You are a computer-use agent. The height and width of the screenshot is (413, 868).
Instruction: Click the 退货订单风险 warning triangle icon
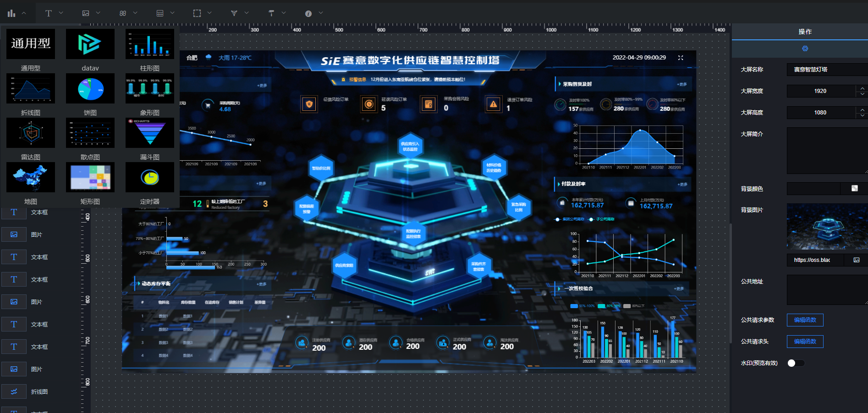[493, 104]
